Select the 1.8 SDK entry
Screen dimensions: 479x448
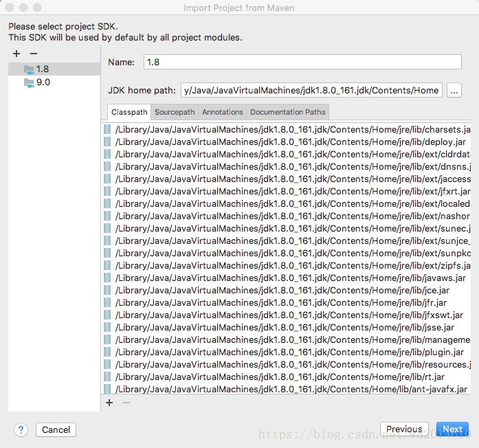tap(54, 69)
